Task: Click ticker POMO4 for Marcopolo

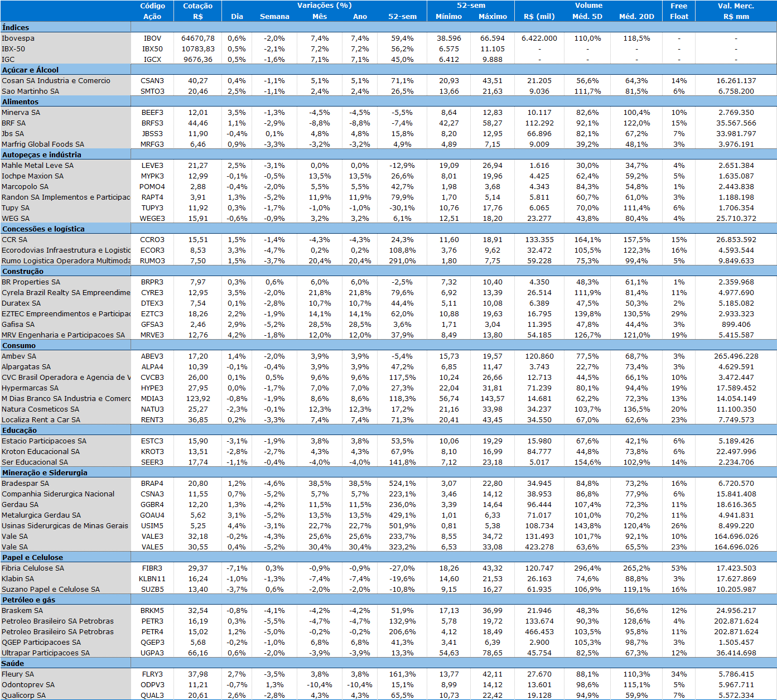Action: click(x=152, y=187)
